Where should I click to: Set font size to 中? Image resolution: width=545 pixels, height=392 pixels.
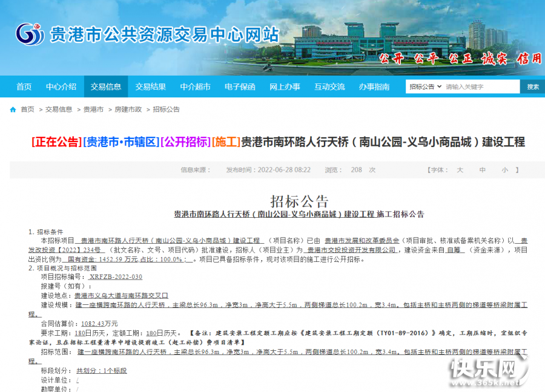click(x=482, y=170)
